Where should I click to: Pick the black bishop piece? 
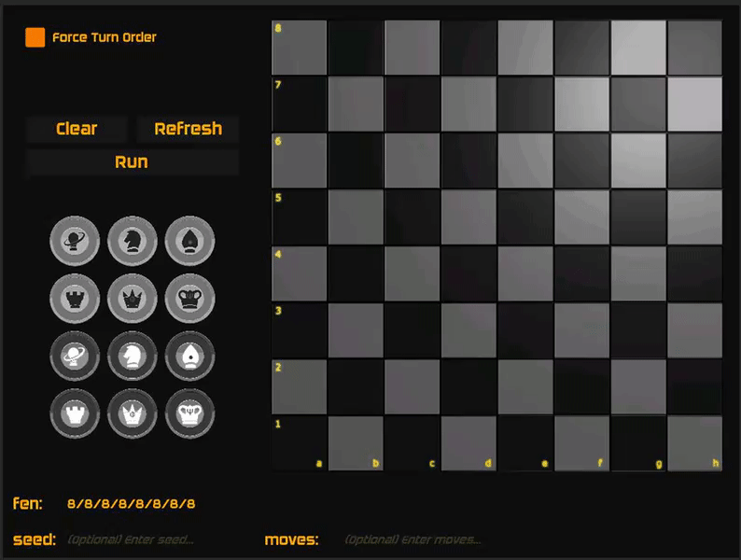(189, 240)
